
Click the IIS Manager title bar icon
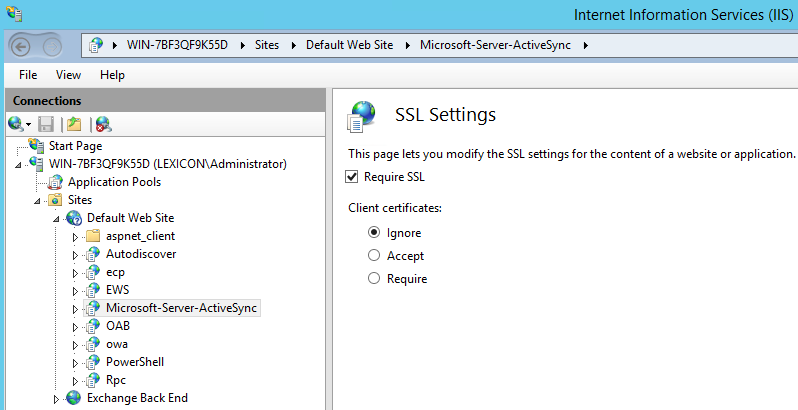[x=14, y=14]
